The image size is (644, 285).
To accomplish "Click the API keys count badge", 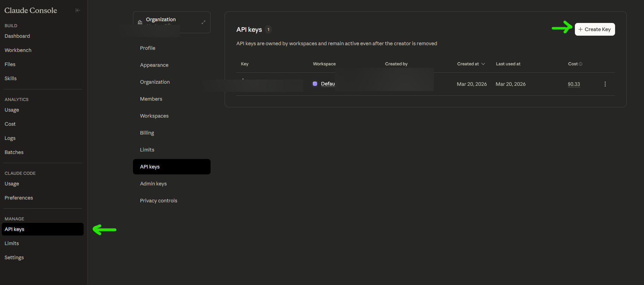I will point(268,30).
